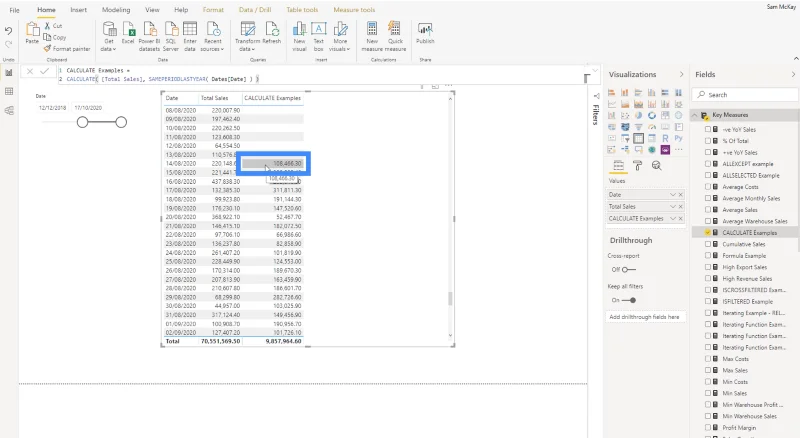The image size is (800, 438).
Task: Select the gauge visualization
Action: click(x=652, y=127)
